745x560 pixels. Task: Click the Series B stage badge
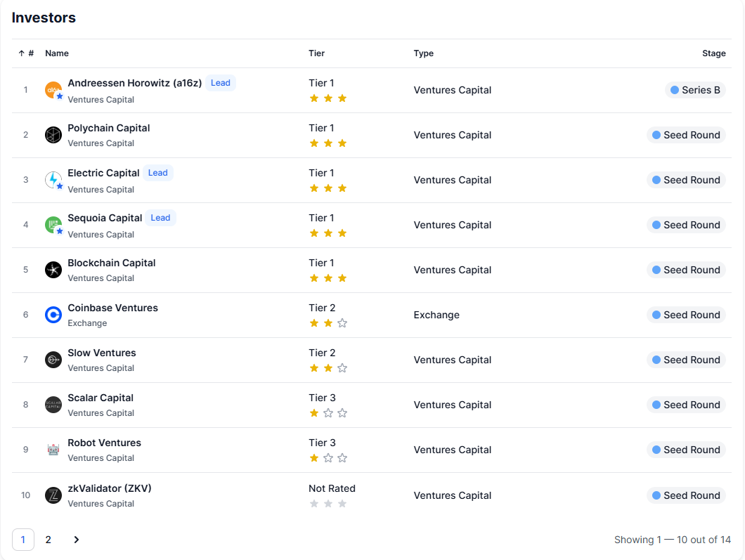pyautogui.click(x=695, y=90)
